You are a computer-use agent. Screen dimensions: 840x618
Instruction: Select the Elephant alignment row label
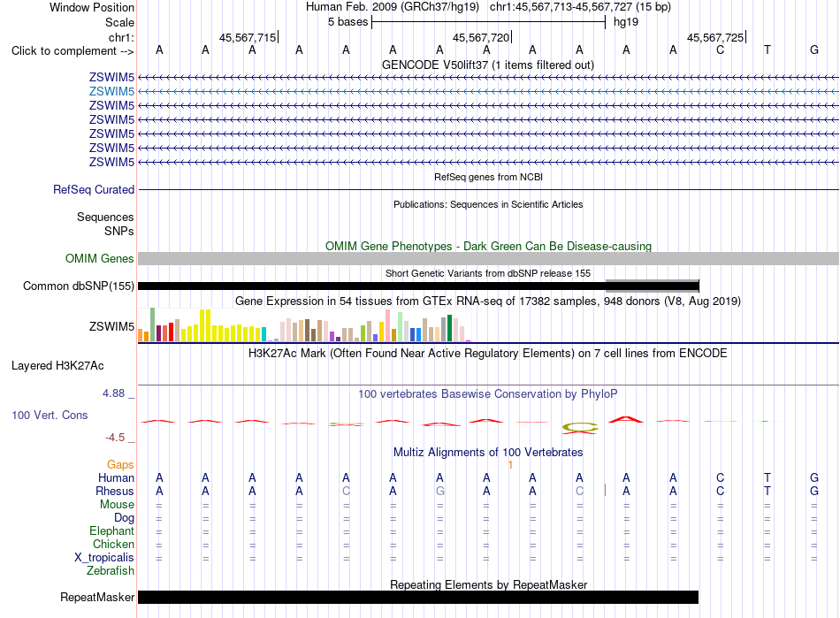coord(111,531)
